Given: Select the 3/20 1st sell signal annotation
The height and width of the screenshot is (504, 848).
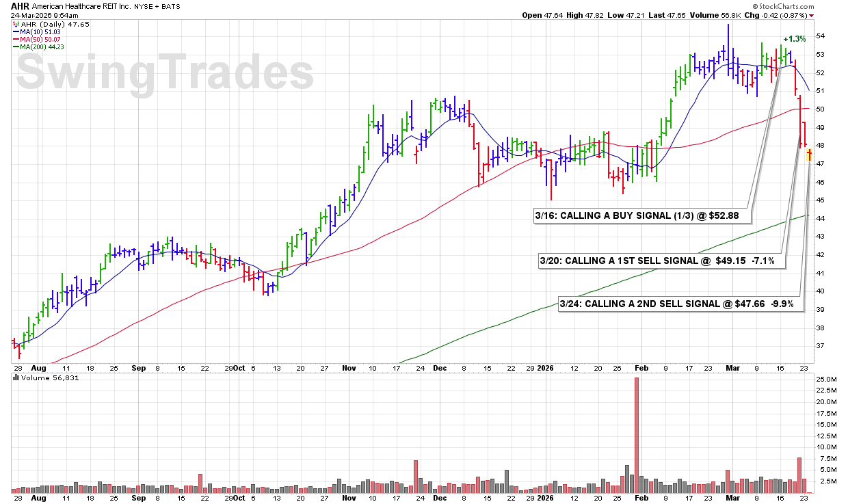Looking at the screenshot, I should [x=662, y=261].
